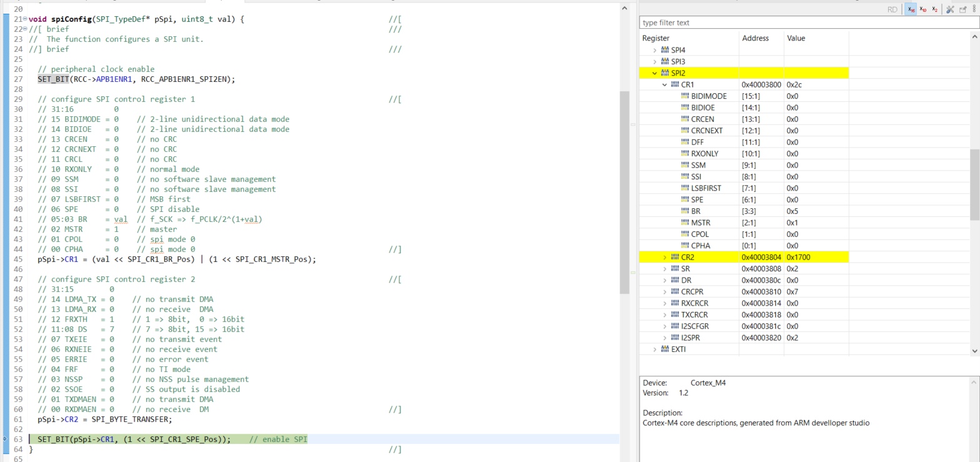This screenshot has height=462, width=980.
Task: Select the BR value 0x5 cell
Action: click(x=816, y=211)
